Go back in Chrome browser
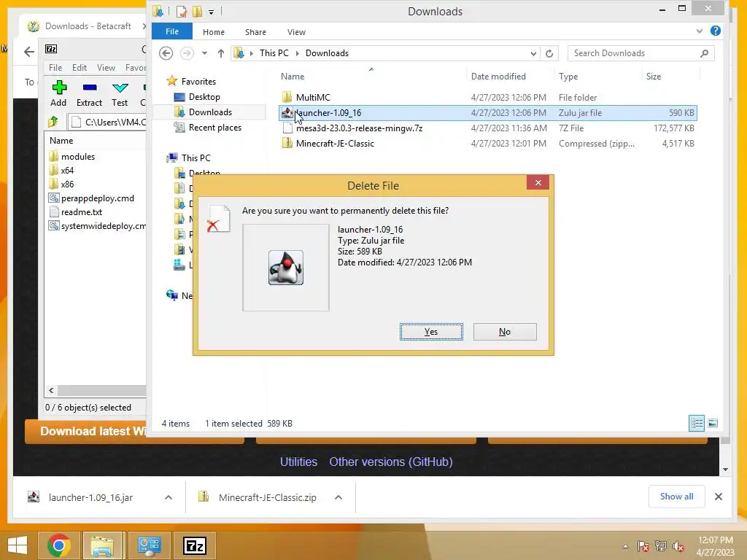Image resolution: width=747 pixels, height=560 pixels. [29, 52]
